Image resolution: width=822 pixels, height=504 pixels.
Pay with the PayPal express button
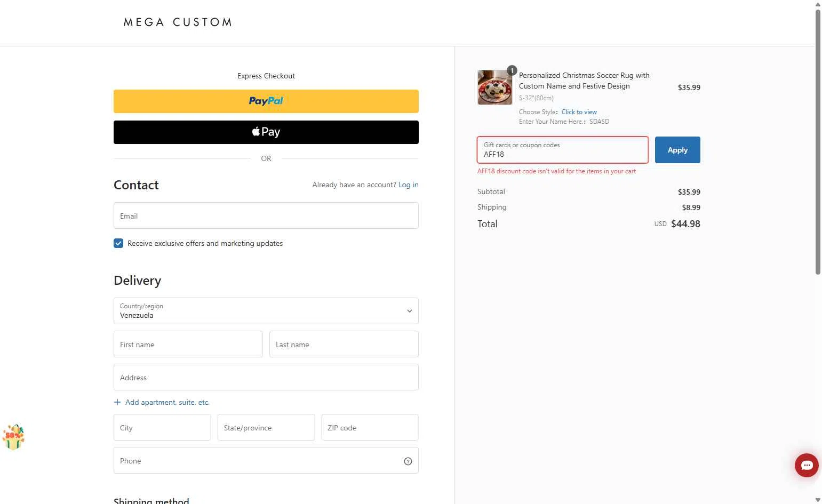pos(266,101)
